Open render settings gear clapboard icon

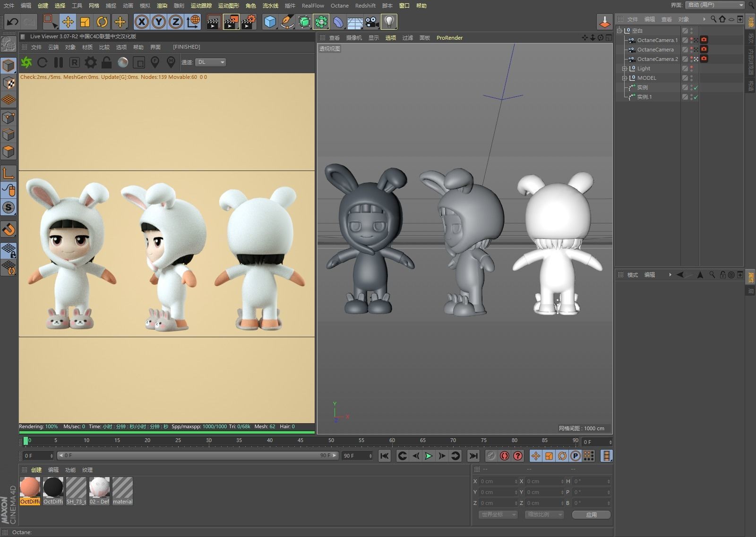[249, 22]
